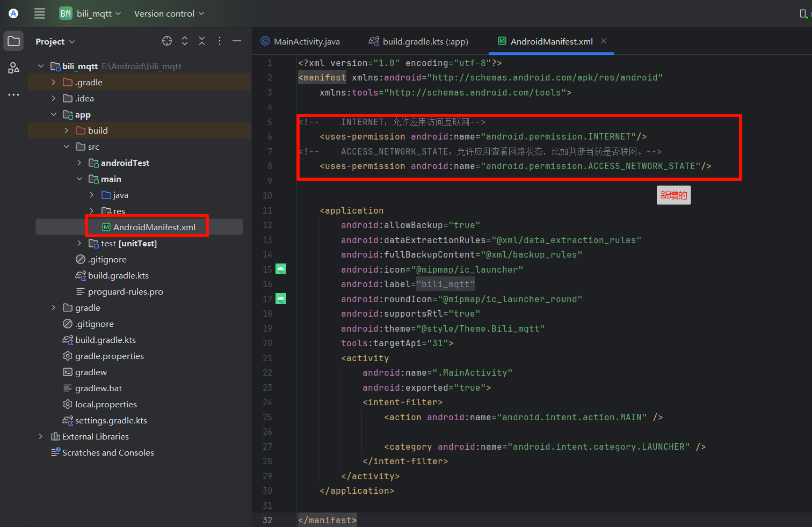
Task: Open the bili_mqtt project dropdown
Action: 95,13
